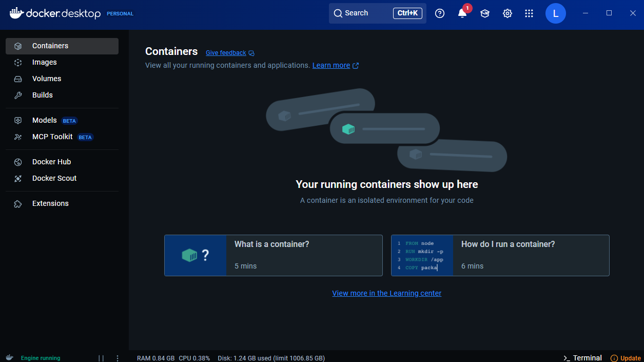644x362 pixels.
Task: Click the Give feedback link
Action: pos(226,53)
